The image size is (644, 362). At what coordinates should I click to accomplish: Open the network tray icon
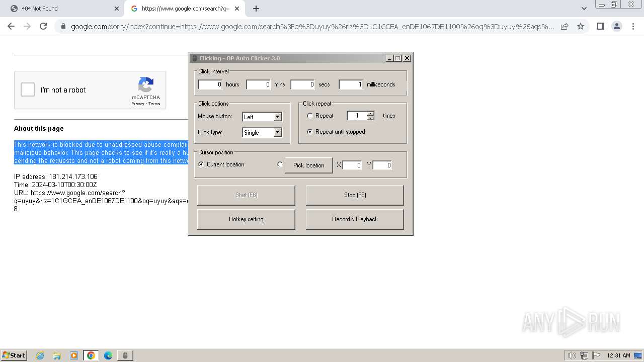(584, 355)
